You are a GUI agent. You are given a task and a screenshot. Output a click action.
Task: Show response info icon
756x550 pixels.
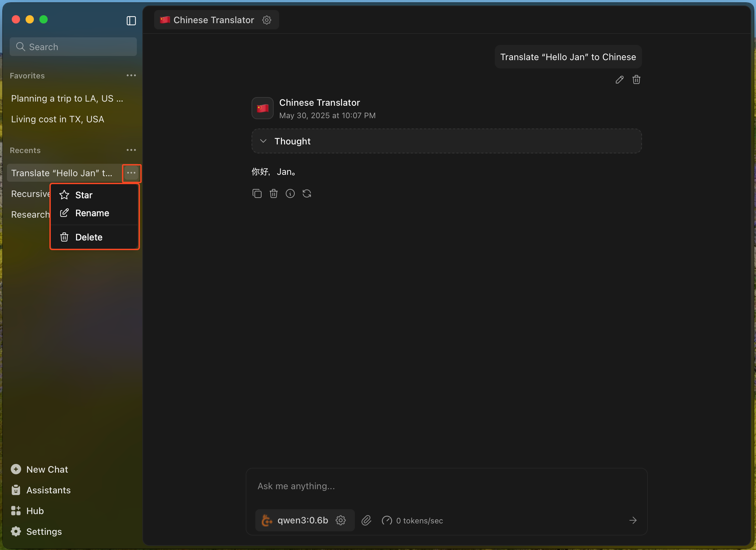click(290, 193)
